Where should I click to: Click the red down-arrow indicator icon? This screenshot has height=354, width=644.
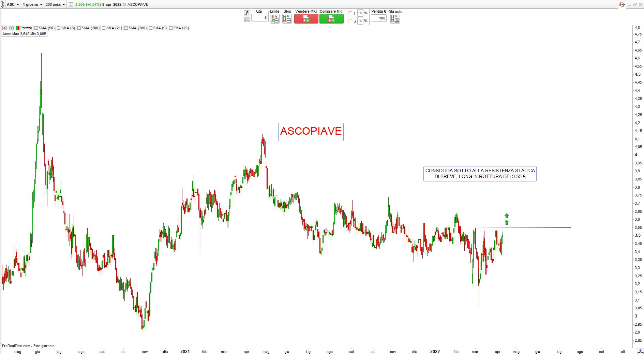[5, 28]
